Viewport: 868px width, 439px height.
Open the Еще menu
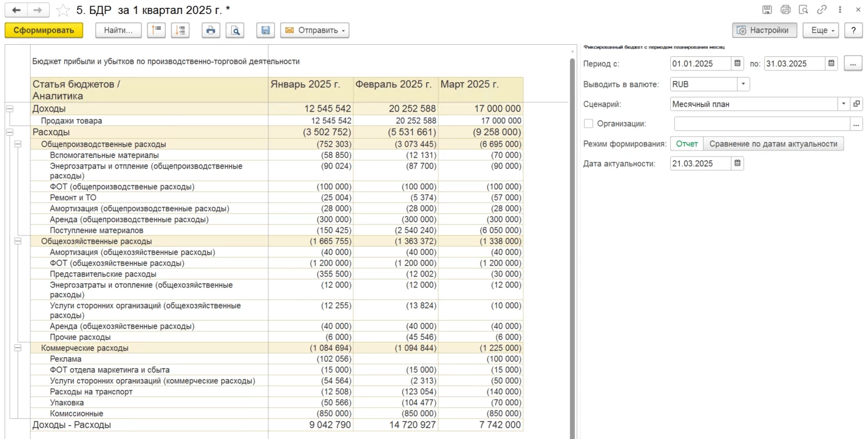tap(820, 30)
